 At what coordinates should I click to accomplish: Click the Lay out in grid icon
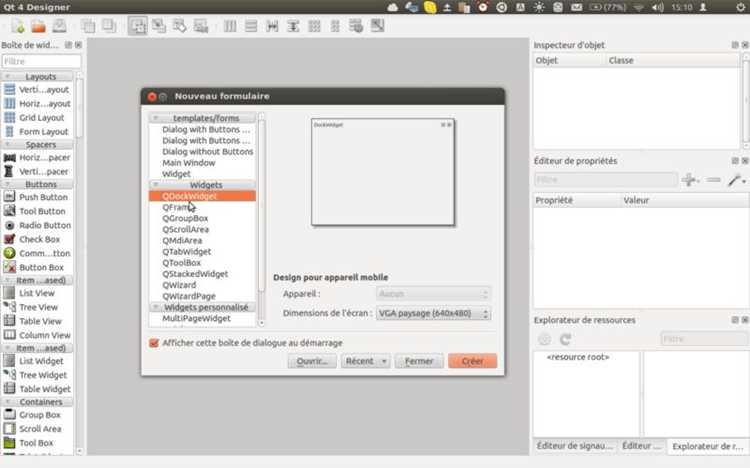pos(314,26)
